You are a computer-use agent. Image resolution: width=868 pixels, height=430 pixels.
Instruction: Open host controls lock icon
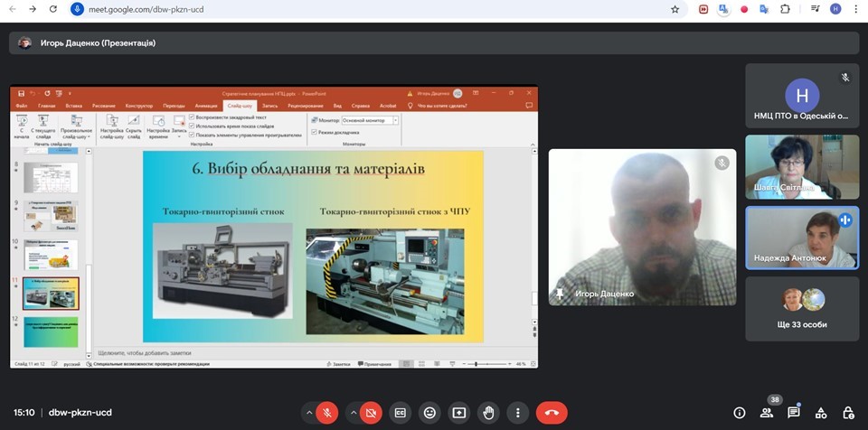(848, 413)
